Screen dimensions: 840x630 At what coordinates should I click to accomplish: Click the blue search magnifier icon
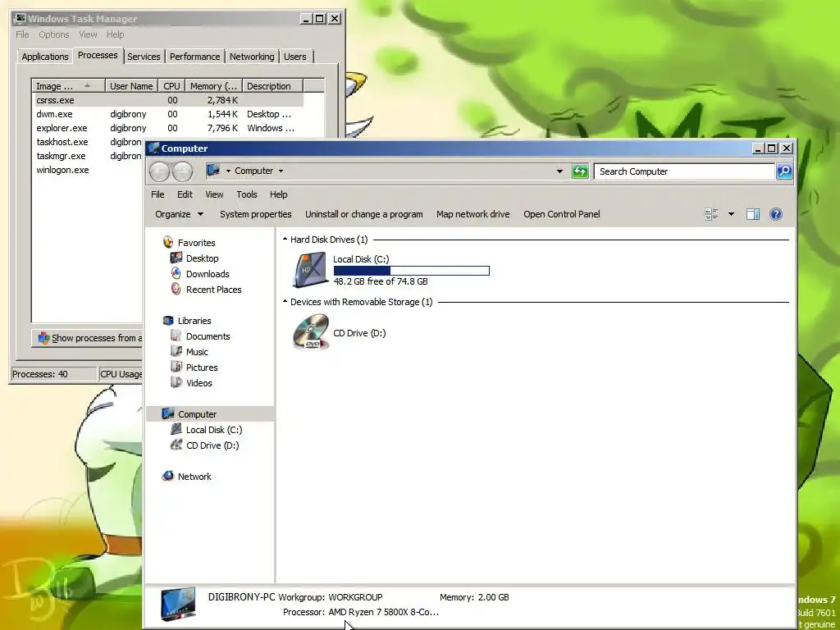[x=783, y=171]
